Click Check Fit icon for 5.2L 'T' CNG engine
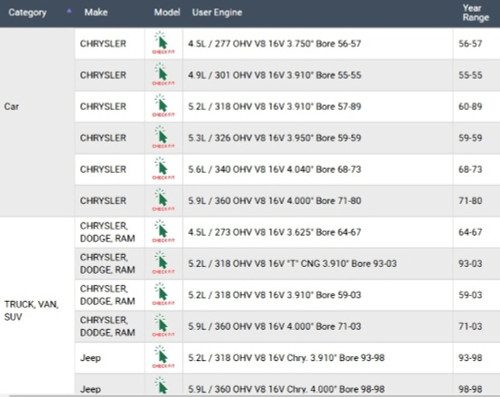This screenshot has height=397, width=500. 163,262
